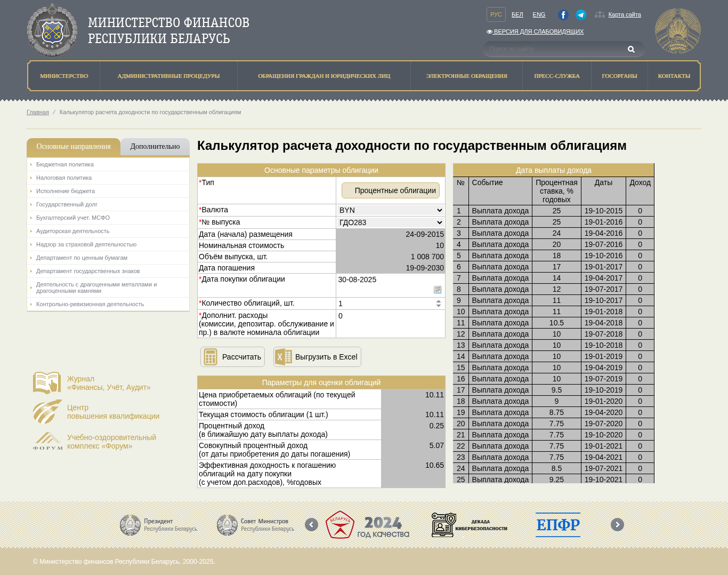
Task: Select rate cell 10.5 in row 11
Action: pos(556,323)
